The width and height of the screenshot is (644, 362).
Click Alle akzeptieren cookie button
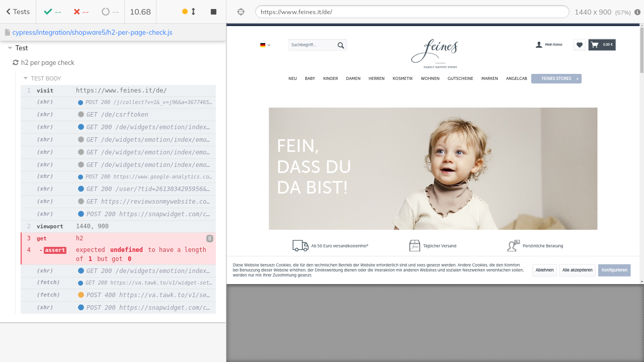577,270
